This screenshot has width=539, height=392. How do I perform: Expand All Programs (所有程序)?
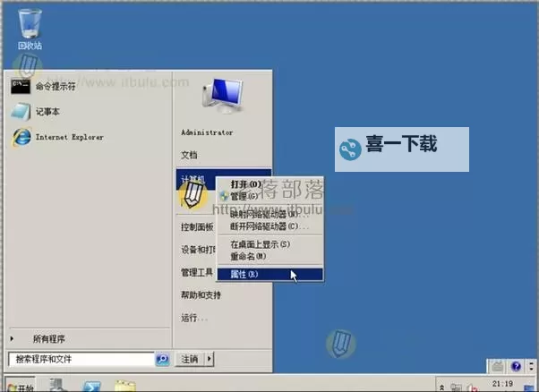click(x=49, y=339)
